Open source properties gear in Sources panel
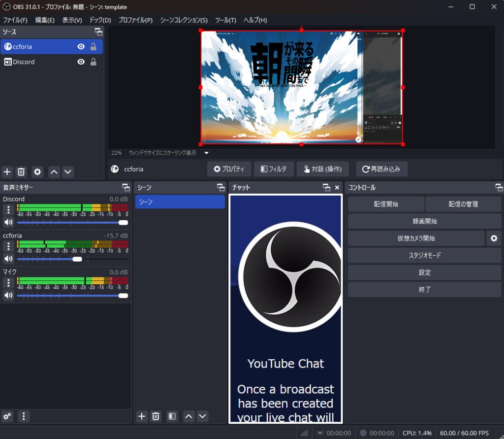504x439 pixels. coord(37,172)
